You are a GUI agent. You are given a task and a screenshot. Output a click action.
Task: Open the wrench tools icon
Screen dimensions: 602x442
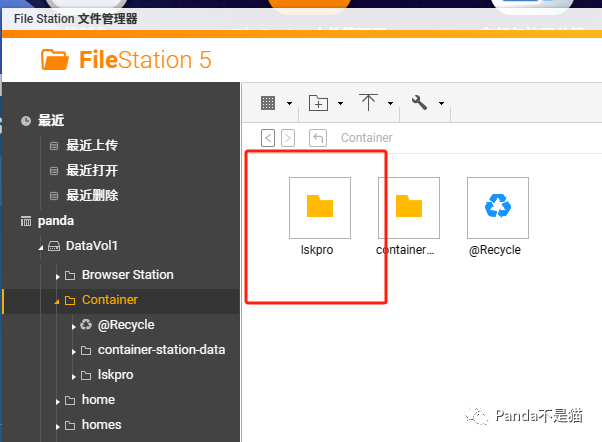click(x=419, y=103)
